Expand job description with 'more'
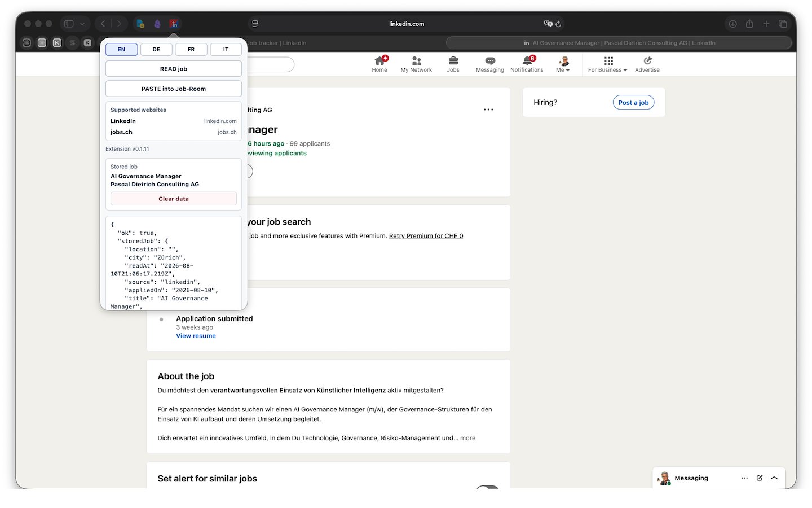Image resolution: width=812 pixels, height=508 pixels. click(467, 438)
